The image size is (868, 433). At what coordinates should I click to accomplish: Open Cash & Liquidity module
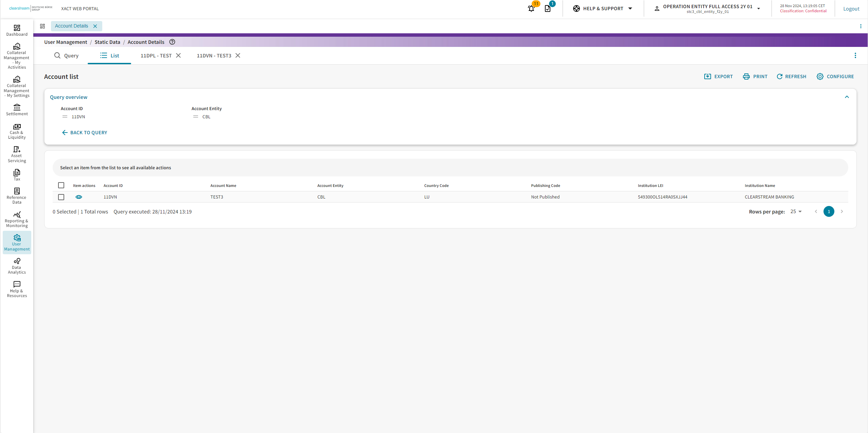pos(17,131)
